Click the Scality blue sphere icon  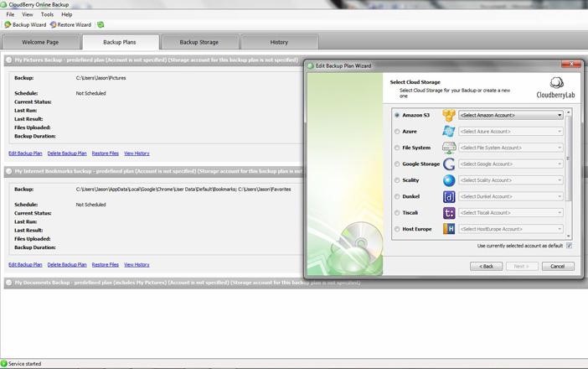coord(449,180)
